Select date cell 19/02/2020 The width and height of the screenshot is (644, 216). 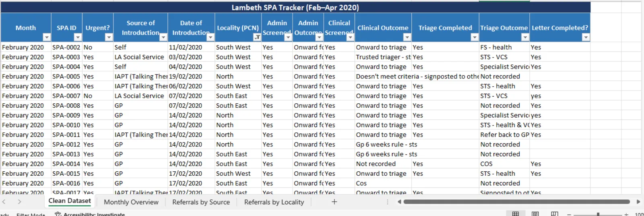point(191,76)
